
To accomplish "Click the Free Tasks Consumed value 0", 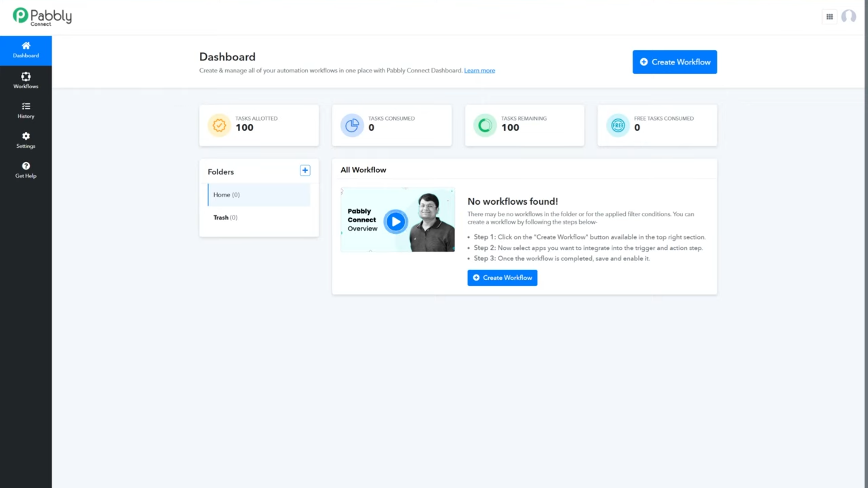I will [x=637, y=128].
